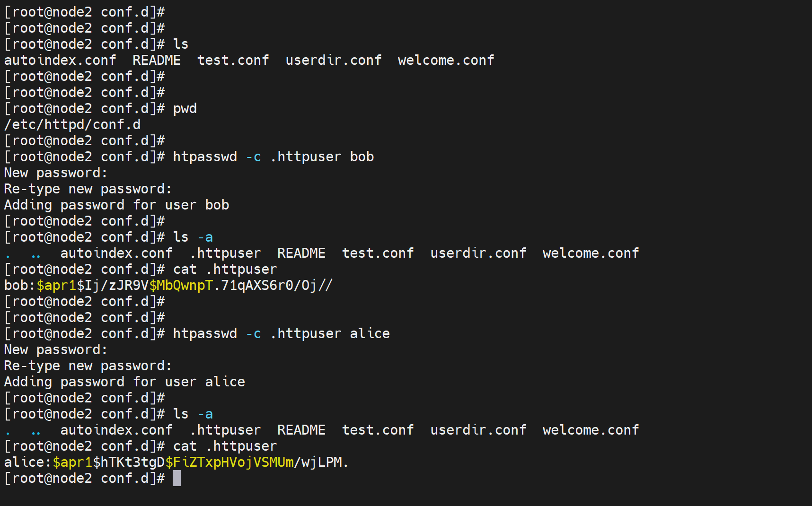This screenshot has height=506, width=812.
Task: Click 'Adding password for user bob' line
Action: [x=116, y=205]
